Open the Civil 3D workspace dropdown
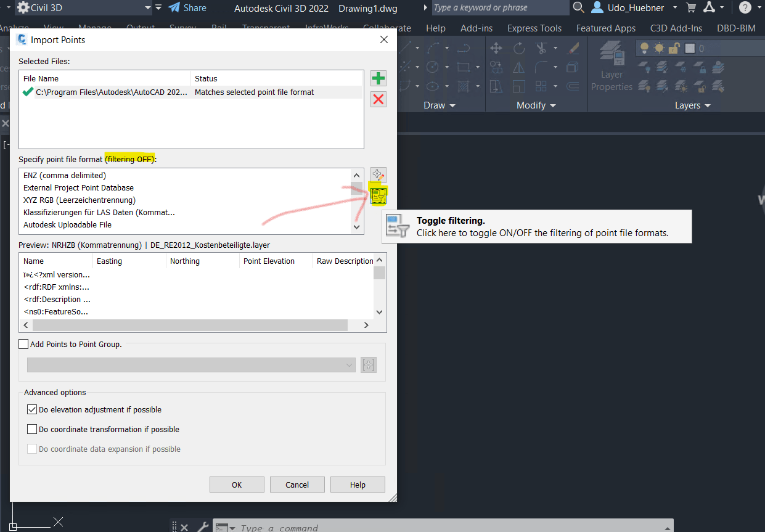765x532 pixels. click(x=146, y=8)
